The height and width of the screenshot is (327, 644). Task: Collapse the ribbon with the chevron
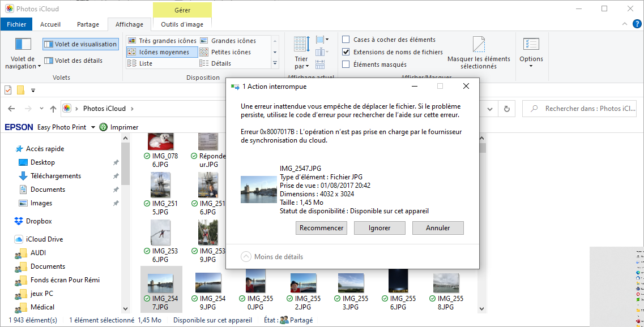[625, 24]
